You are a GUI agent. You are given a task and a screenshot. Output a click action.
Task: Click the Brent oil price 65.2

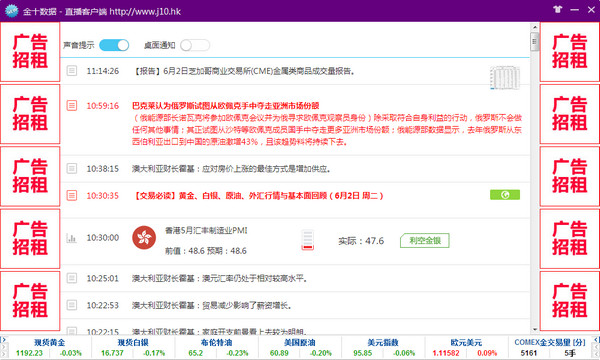pos(196,353)
